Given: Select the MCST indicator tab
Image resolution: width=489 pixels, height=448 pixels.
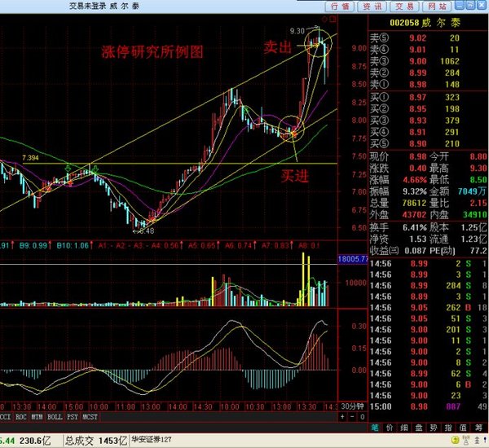Looking at the screenshot, I should 90,417.
